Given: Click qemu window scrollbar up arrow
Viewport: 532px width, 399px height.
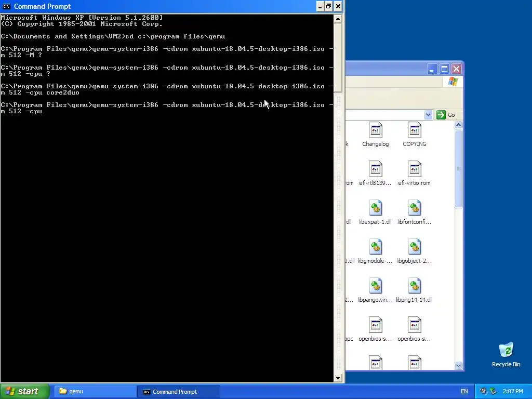Looking at the screenshot, I should click(458, 125).
